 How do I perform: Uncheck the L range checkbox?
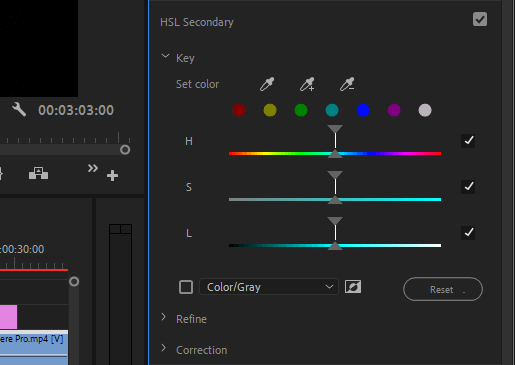click(468, 233)
